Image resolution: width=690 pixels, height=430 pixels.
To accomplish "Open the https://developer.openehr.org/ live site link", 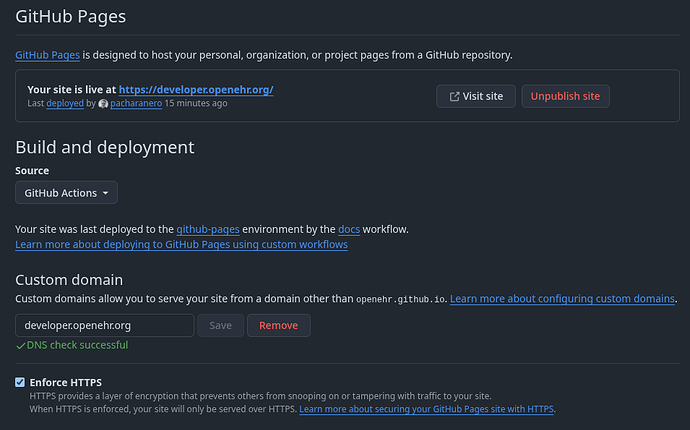I will click(196, 89).
